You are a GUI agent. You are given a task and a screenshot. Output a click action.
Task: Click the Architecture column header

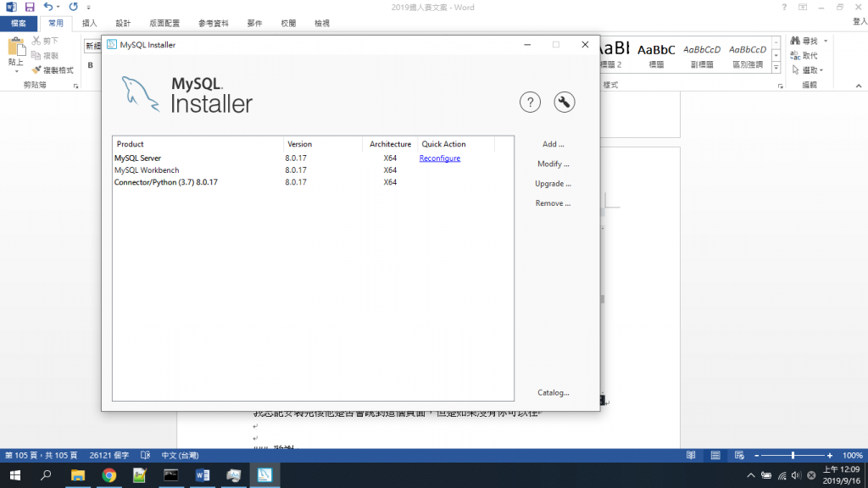(x=390, y=144)
